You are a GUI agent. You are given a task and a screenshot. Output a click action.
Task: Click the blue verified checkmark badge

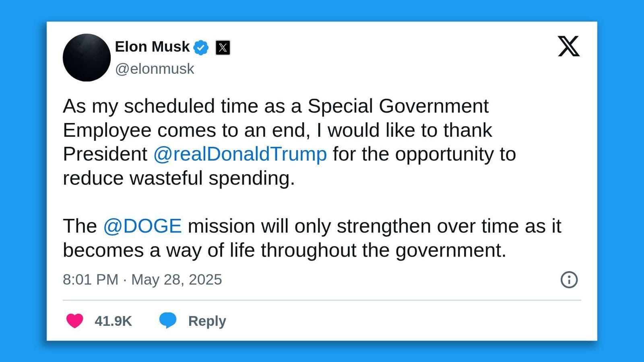[201, 47]
